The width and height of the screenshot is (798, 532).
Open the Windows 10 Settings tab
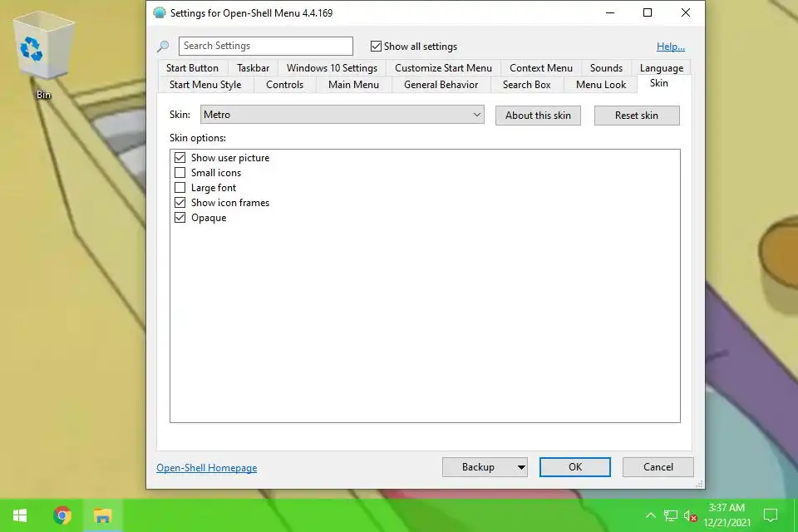pos(332,67)
